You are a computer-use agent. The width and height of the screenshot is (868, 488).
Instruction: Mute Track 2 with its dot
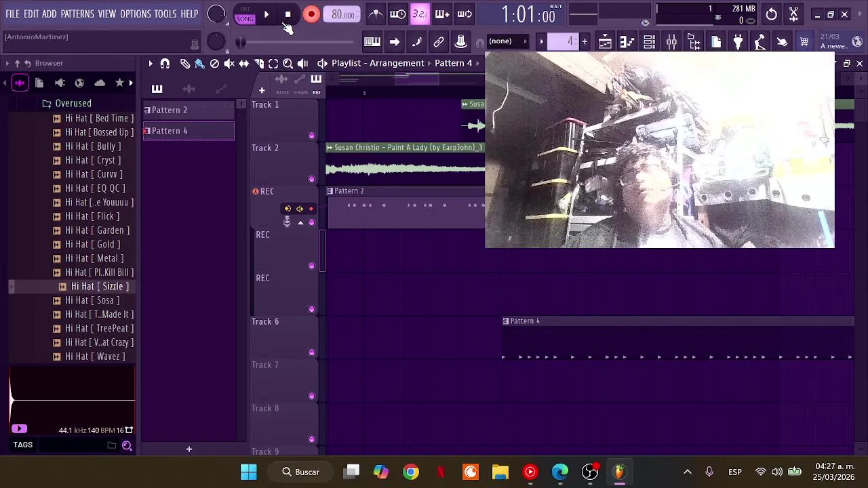pos(311,179)
